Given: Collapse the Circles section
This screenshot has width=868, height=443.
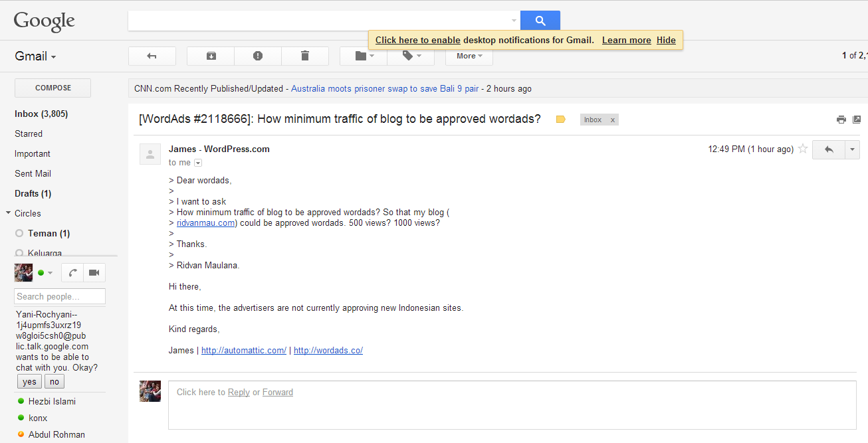Looking at the screenshot, I should [x=8, y=213].
